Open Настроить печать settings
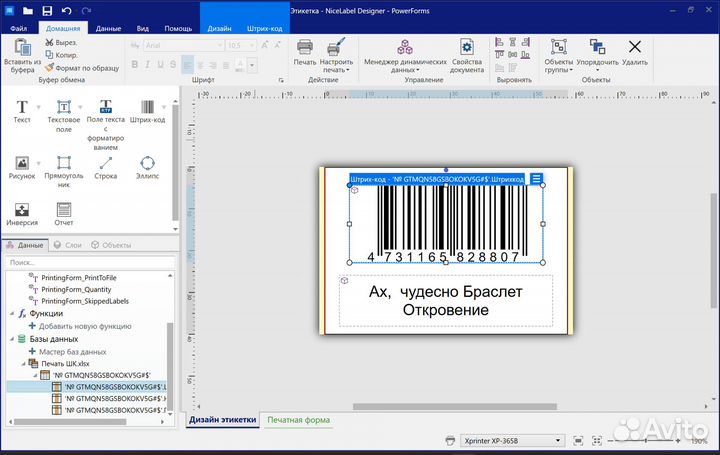 coord(336,56)
